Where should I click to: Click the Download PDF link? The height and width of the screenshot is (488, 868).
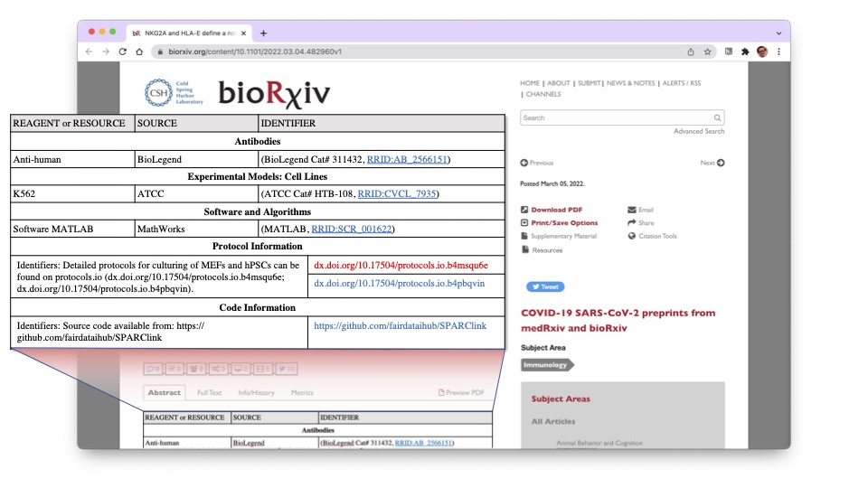[556, 210]
